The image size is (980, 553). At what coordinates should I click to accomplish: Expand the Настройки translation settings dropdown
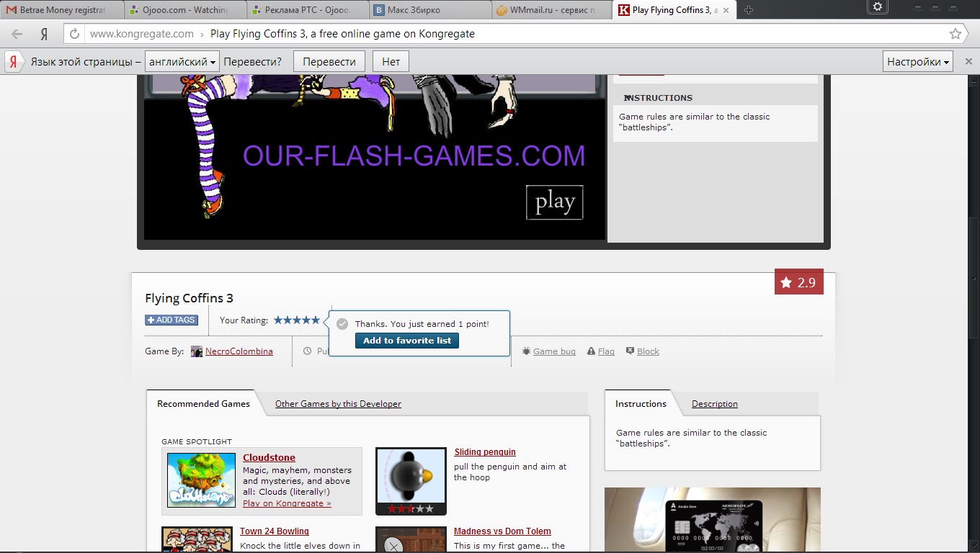pyautogui.click(x=918, y=62)
